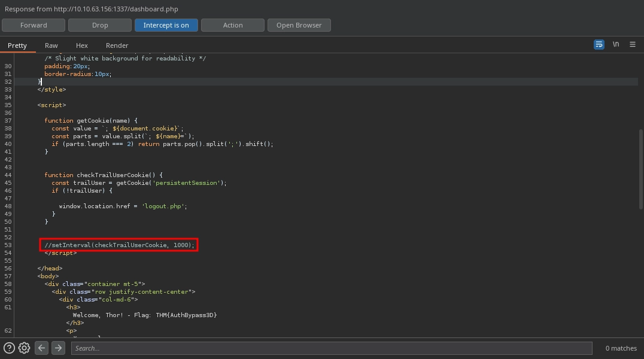Toggle the Intercept is on button

coord(166,25)
